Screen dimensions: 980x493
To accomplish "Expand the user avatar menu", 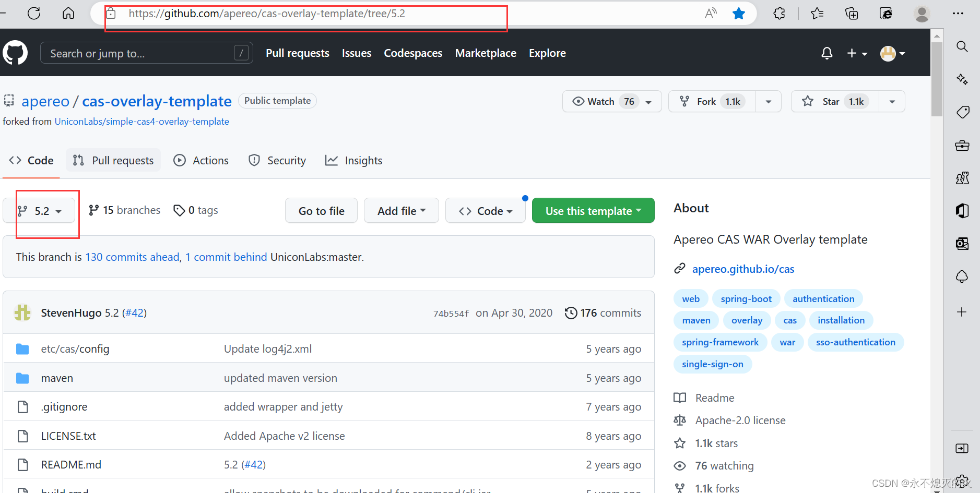I will click(x=892, y=53).
